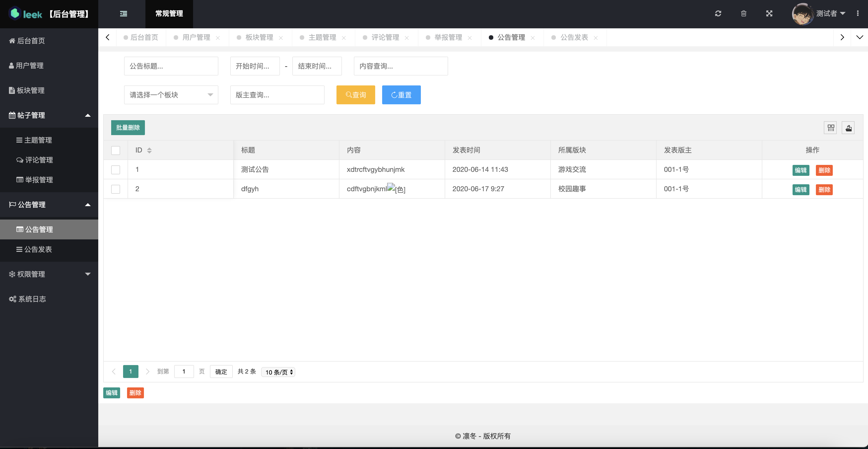Screen dimensions: 868x449
Task: Open 举报管理 submenu item
Action: (x=49, y=180)
